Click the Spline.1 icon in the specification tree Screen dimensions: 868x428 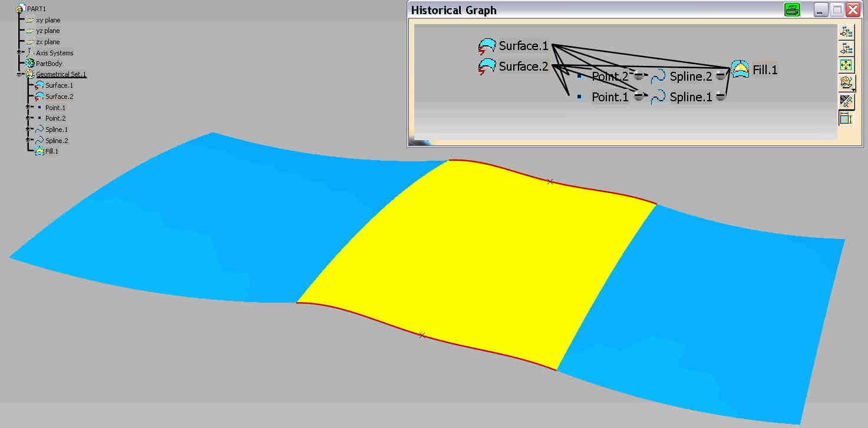39,129
